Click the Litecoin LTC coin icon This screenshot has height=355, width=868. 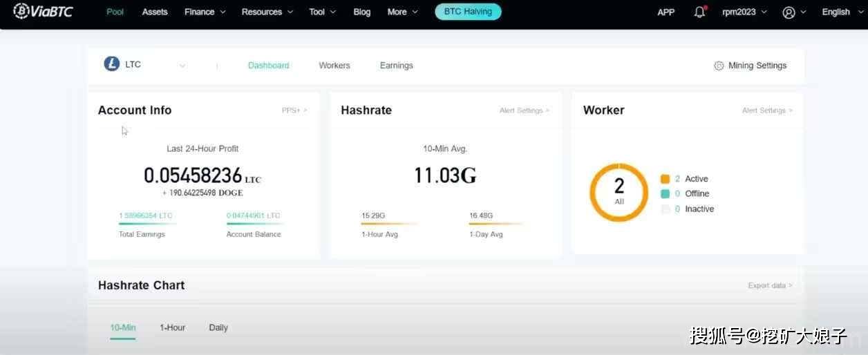(112, 64)
